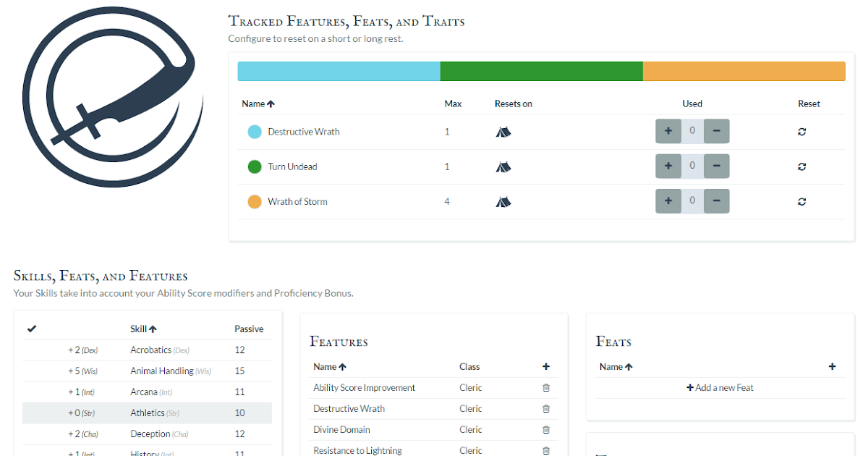Select Athletics skill row
This screenshot has height=456, width=868.
coord(148,413)
